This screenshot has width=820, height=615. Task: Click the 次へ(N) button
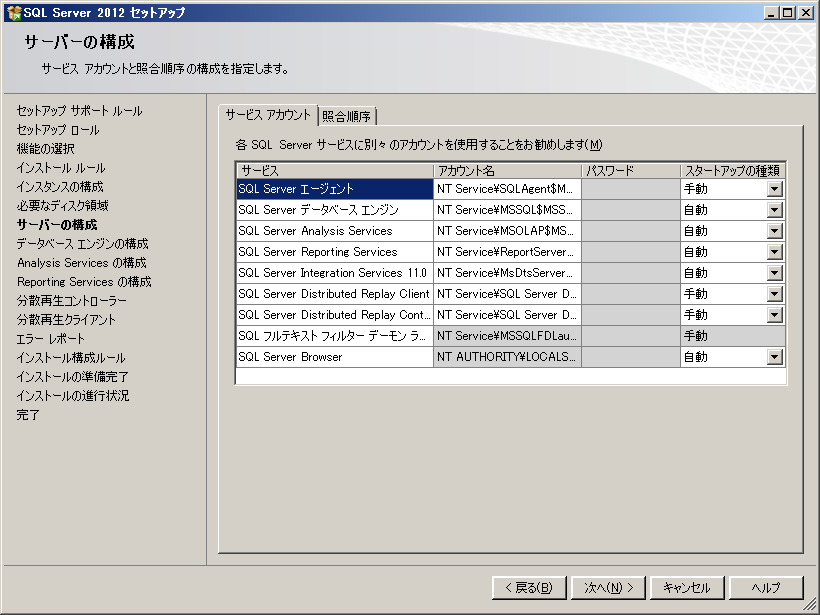609,587
